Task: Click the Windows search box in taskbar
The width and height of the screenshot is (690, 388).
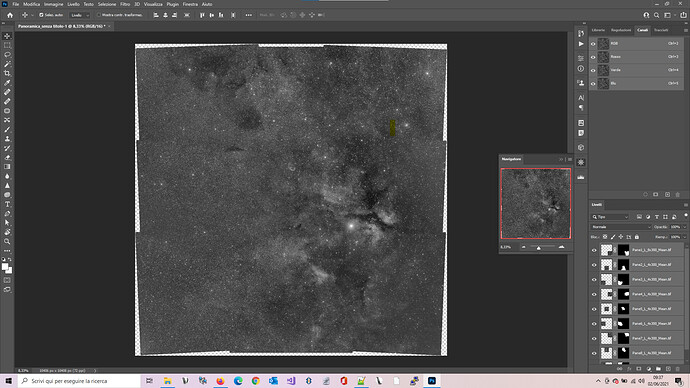Action: click(x=79, y=381)
